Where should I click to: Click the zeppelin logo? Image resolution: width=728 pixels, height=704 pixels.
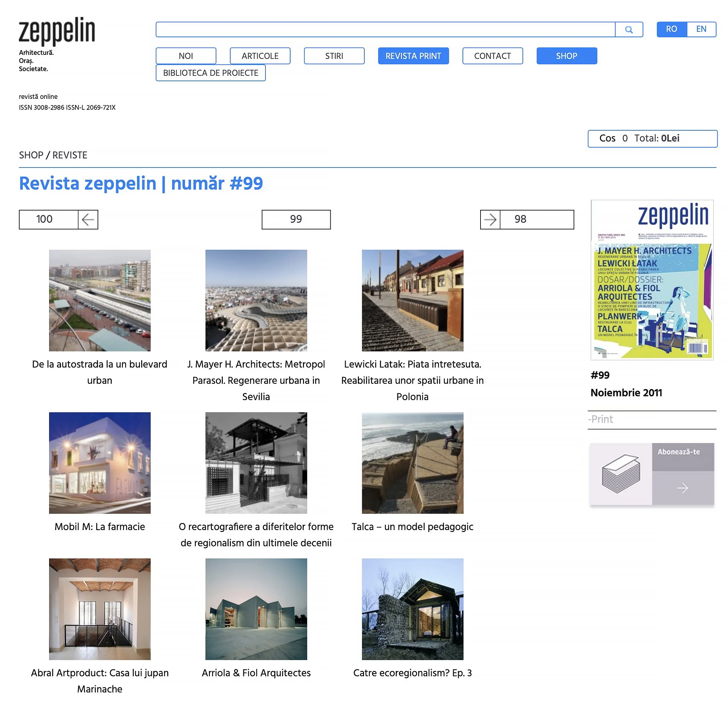click(57, 31)
